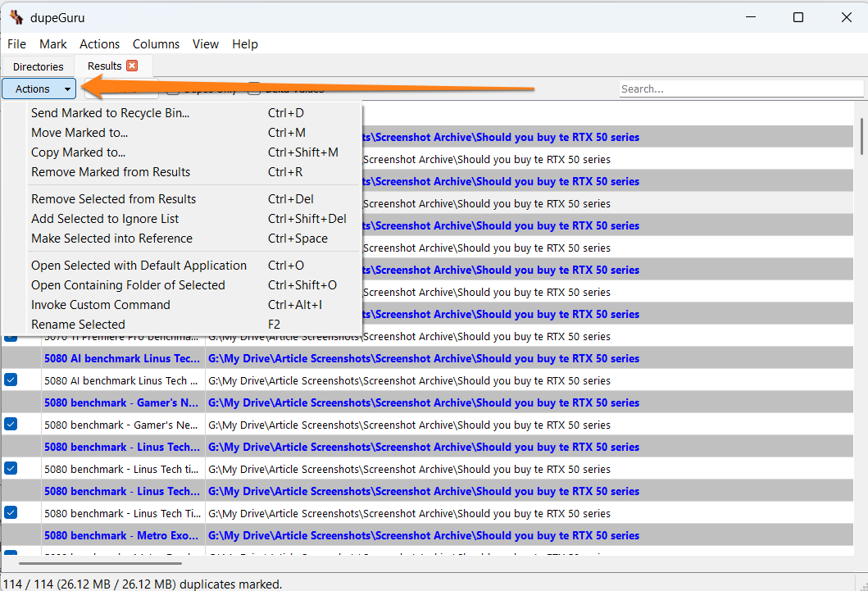Select Move Marked to… menu entry

click(80, 133)
